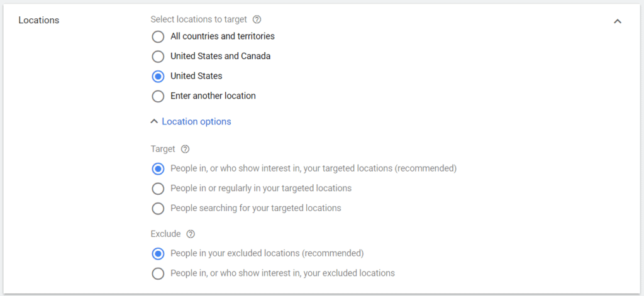
Task: Click the United States and Canada label
Action: pos(220,57)
